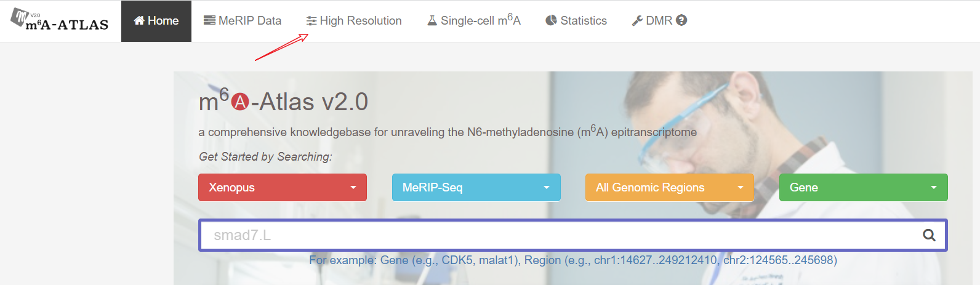
Task: Click the High Resolution nav link
Action: tap(354, 21)
